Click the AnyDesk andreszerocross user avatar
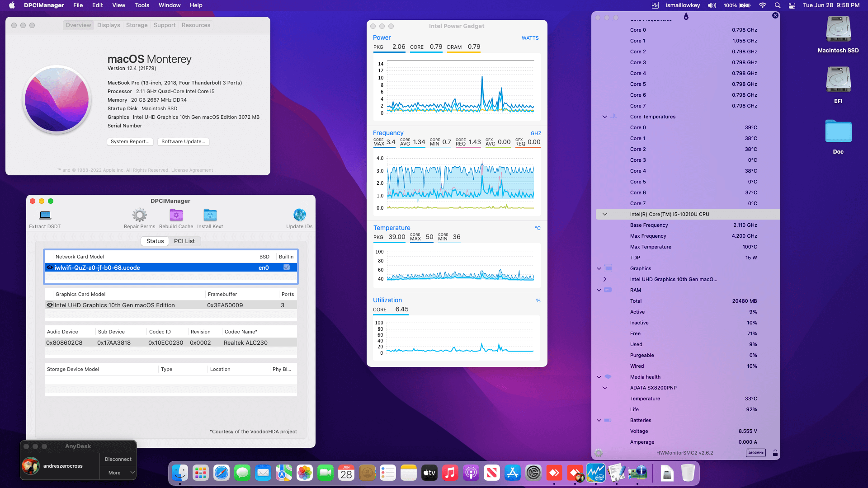The width and height of the screenshot is (868, 488). pos(31,466)
